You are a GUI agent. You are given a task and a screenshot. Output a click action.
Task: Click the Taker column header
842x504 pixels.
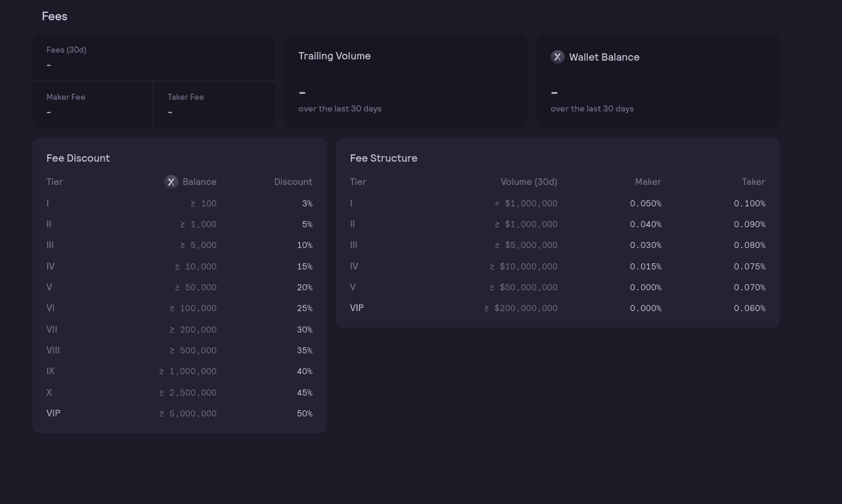(753, 181)
